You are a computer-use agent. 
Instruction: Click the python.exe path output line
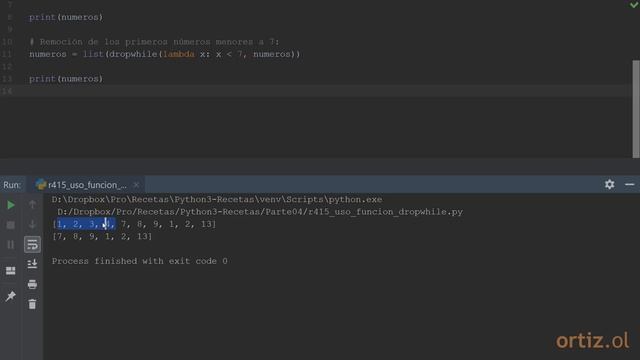(x=217, y=200)
